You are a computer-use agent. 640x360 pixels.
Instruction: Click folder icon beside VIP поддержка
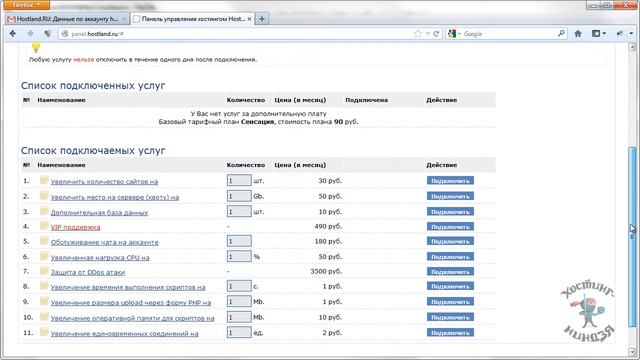click(x=44, y=226)
